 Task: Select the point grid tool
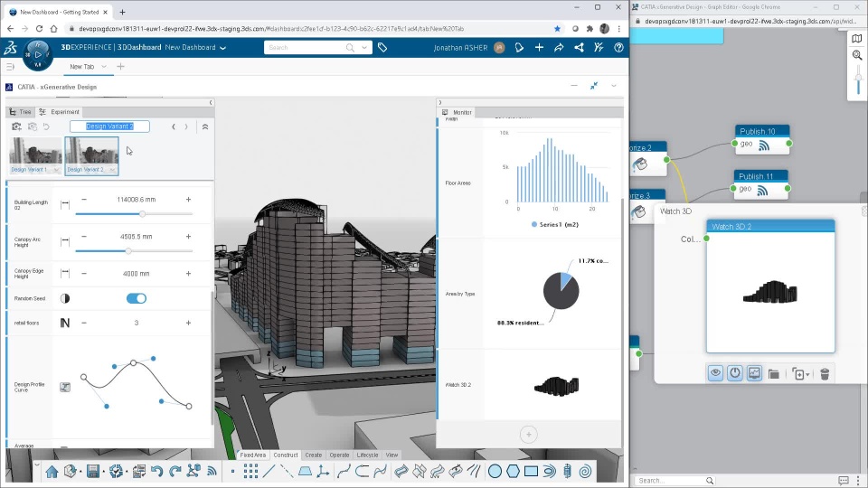click(x=250, y=472)
